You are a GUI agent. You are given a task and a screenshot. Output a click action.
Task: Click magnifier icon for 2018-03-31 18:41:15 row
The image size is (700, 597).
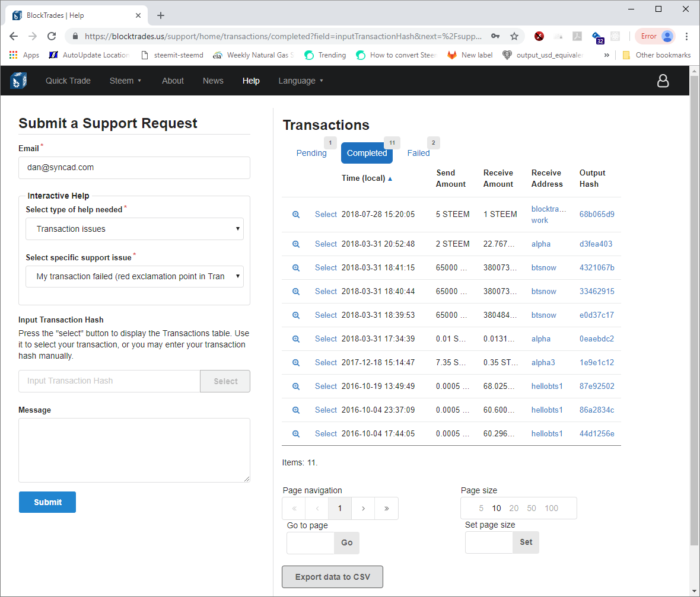(296, 268)
